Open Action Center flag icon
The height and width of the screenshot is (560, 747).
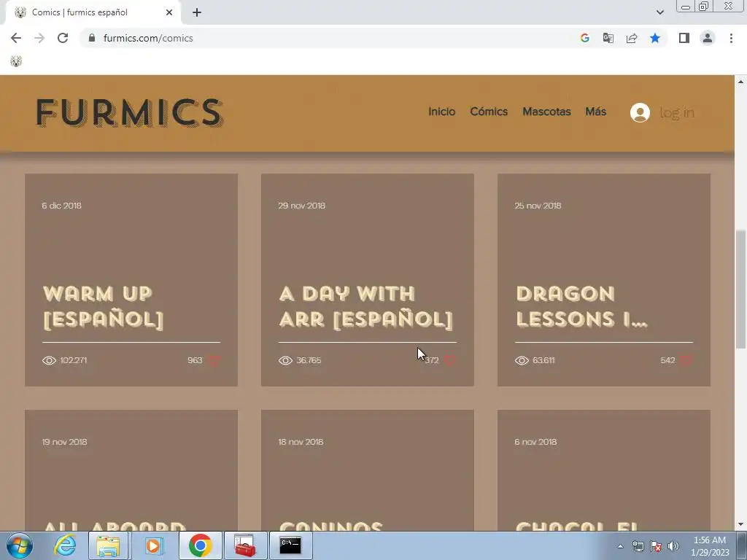tap(656, 546)
